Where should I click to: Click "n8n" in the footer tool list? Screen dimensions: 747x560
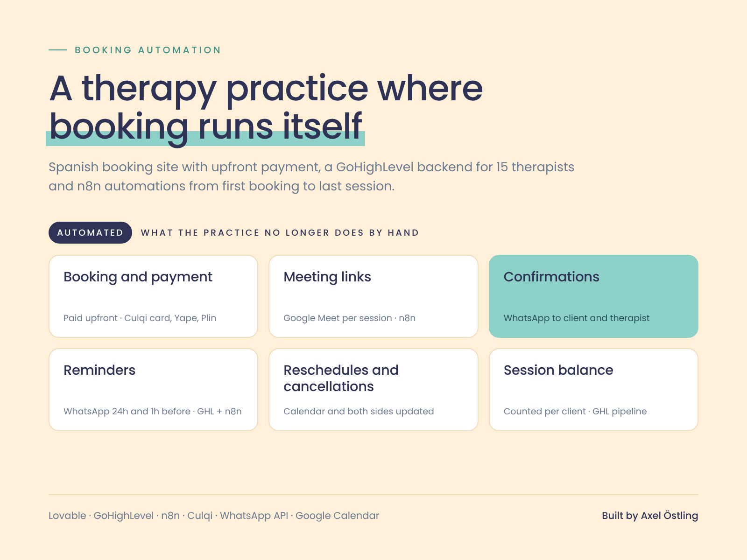pyautogui.click(x=170, y=516)
